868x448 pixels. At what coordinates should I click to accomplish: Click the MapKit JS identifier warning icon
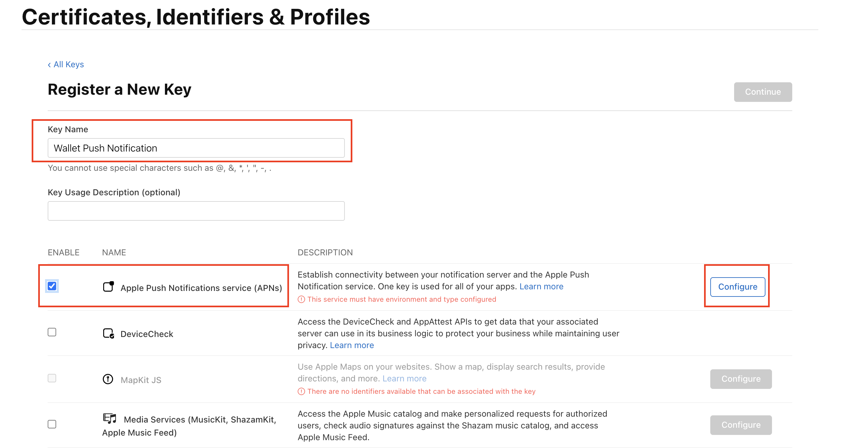(301, 392)
